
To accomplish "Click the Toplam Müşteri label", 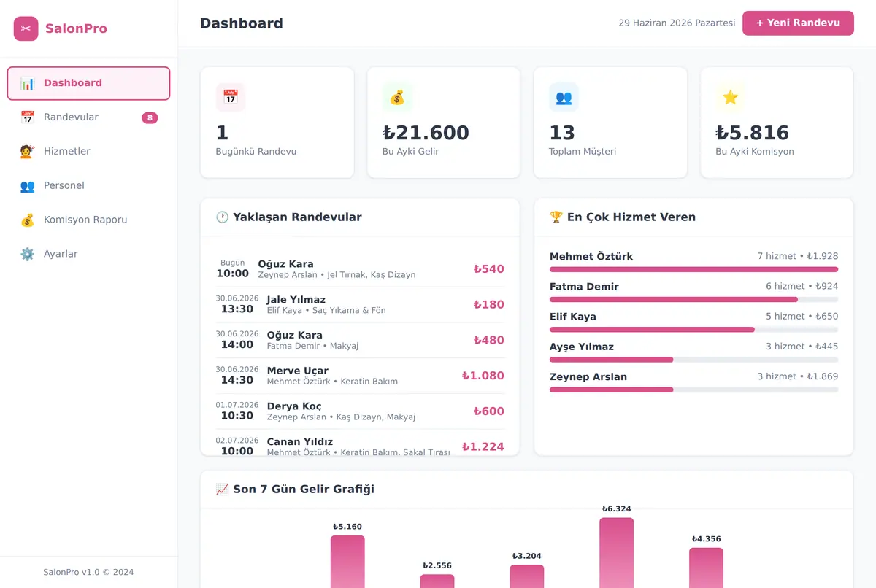I will point(583,152).
